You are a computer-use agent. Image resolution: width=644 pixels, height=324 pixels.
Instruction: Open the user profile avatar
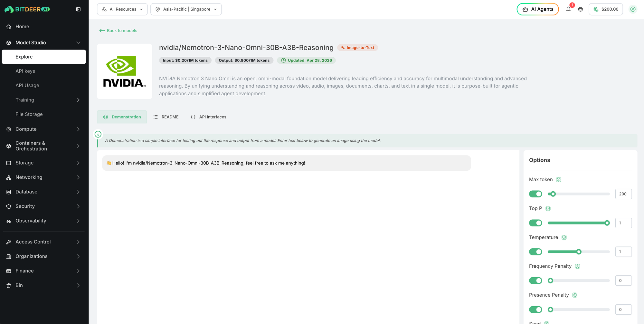(x=633, y=9)
